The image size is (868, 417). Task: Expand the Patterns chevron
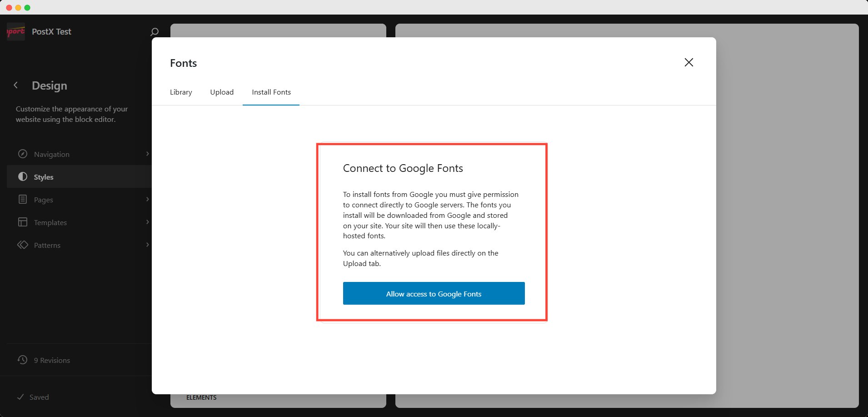coord(147,245)
